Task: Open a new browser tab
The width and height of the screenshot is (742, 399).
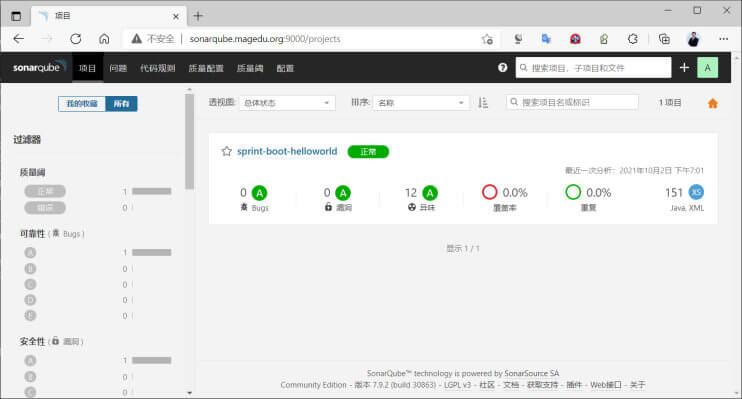Action: coord(198,16)
